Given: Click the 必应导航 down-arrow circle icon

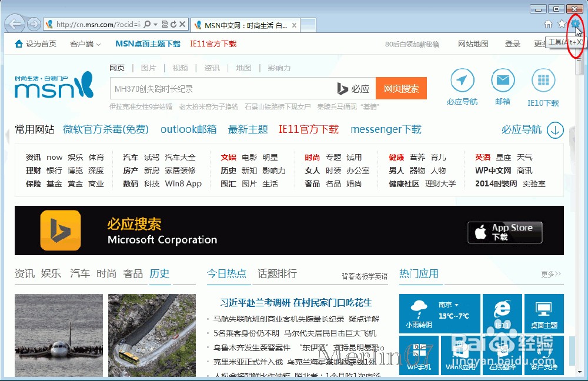Looking at the screenshot, I should pos(555,130).
